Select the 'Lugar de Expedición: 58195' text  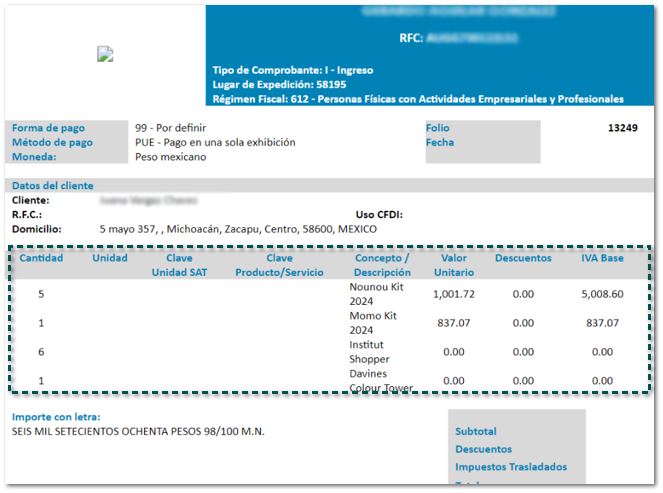[279, 85]
